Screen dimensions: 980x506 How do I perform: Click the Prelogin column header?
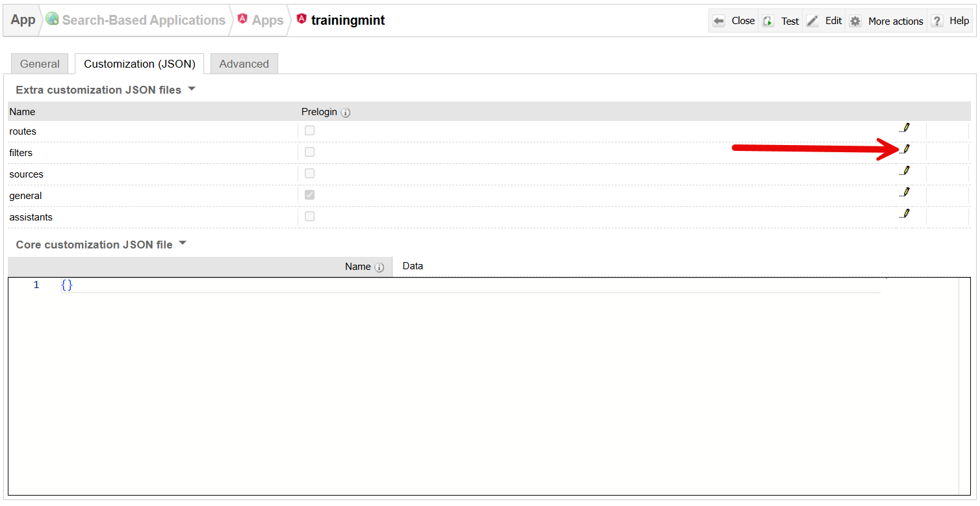319,112
